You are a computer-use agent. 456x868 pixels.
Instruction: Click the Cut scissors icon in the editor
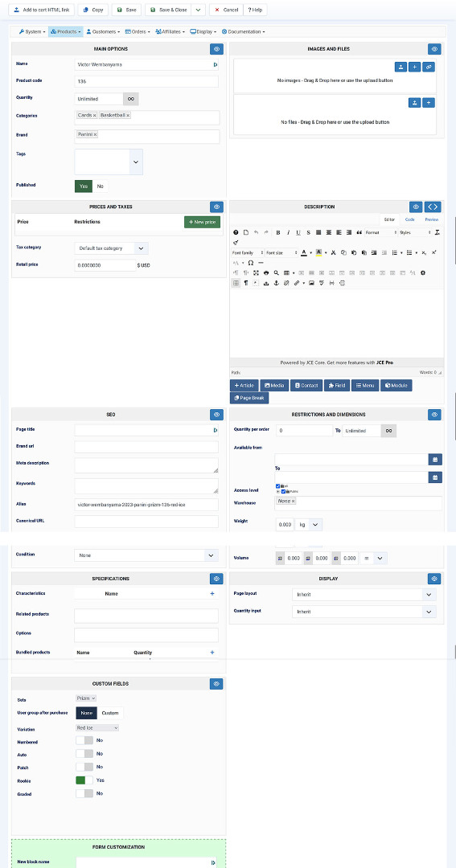334,252
